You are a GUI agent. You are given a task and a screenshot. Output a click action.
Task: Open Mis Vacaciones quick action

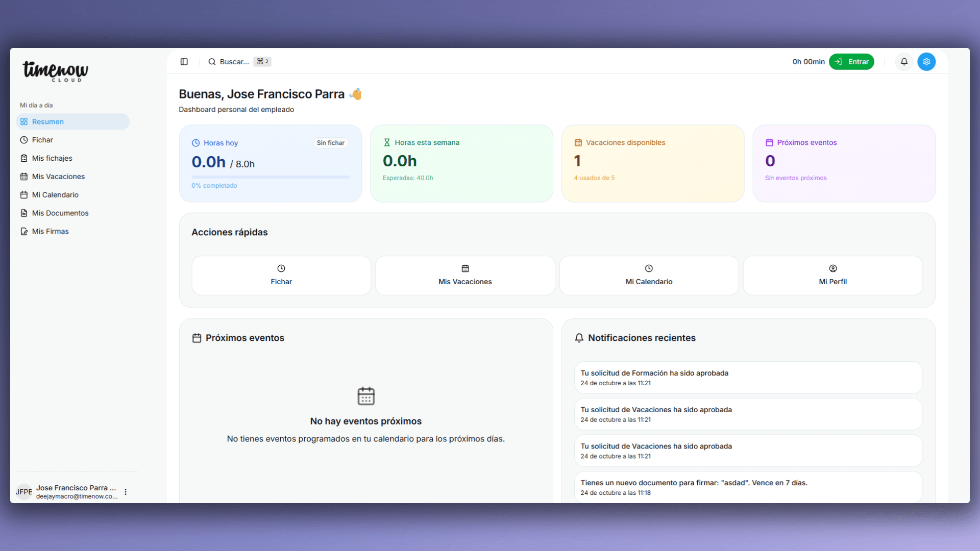464,275
